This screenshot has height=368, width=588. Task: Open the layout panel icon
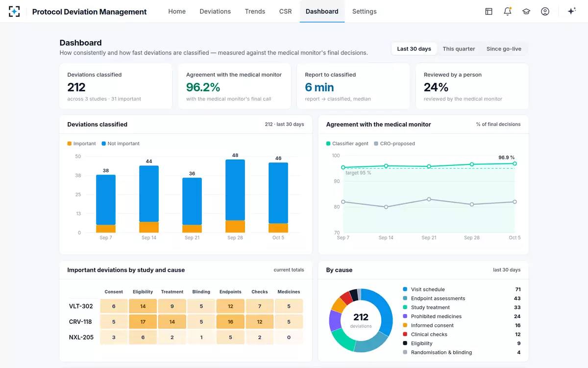(489, 11)
